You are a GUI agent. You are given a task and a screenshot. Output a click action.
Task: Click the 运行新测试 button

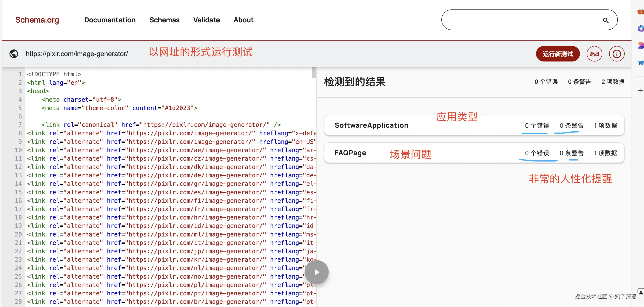click(558, 54)
